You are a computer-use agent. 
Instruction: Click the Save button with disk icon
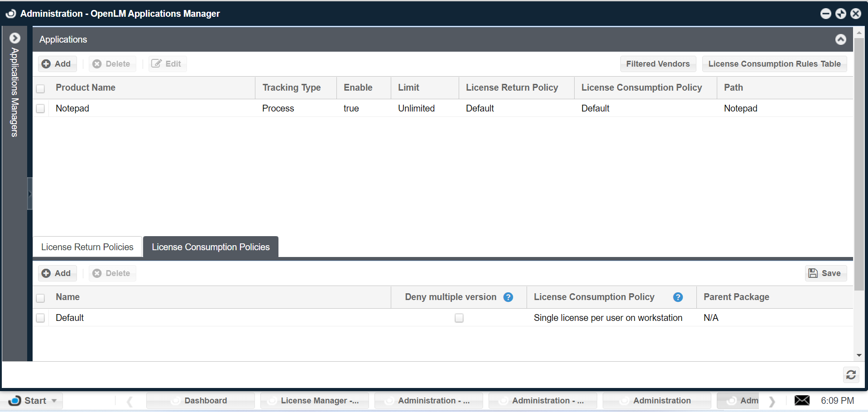pyautogui.click(x=825, y=273)
